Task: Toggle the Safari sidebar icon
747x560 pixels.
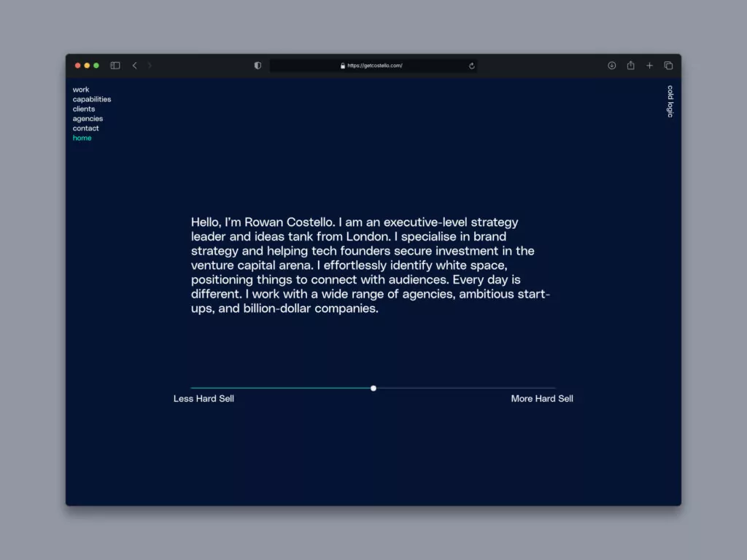Action: [x=115, y=66]
